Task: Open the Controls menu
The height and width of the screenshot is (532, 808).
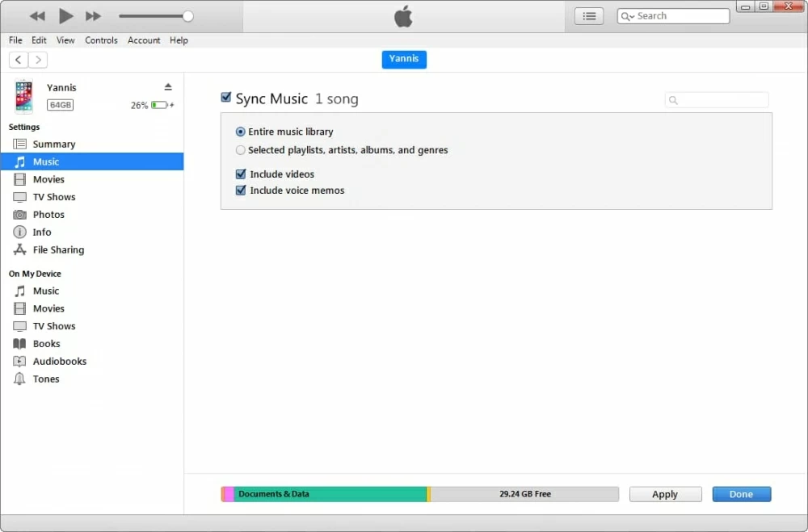Action: tap(101, 40)
